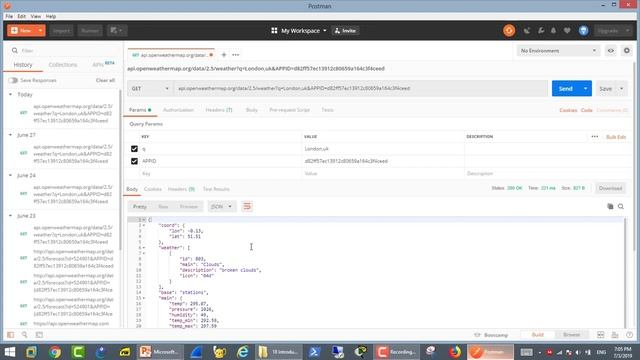640x360 pixels.
Task: Click the heart icon in header
Action: tap(567, 31)
